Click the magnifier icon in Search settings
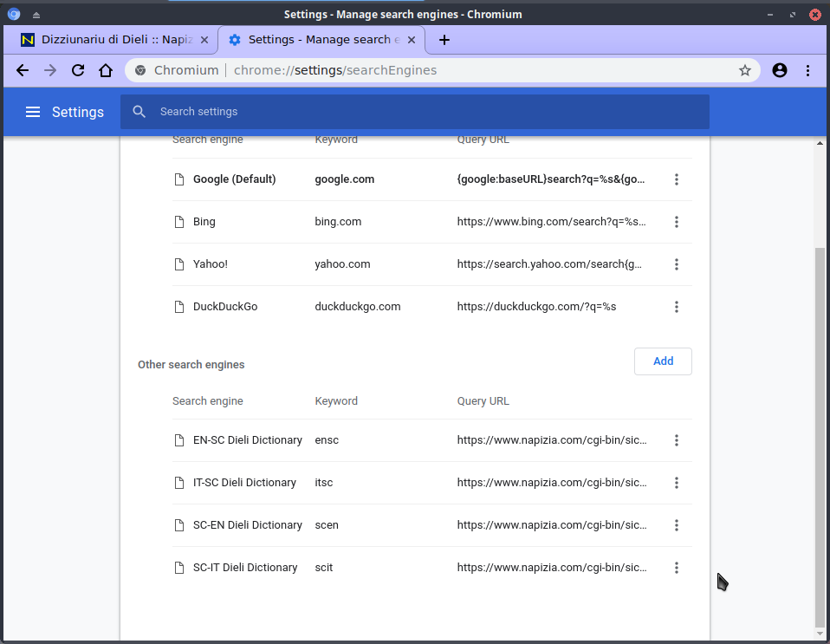Viewport: 830px width, 644px height. [x=139, y=112]
